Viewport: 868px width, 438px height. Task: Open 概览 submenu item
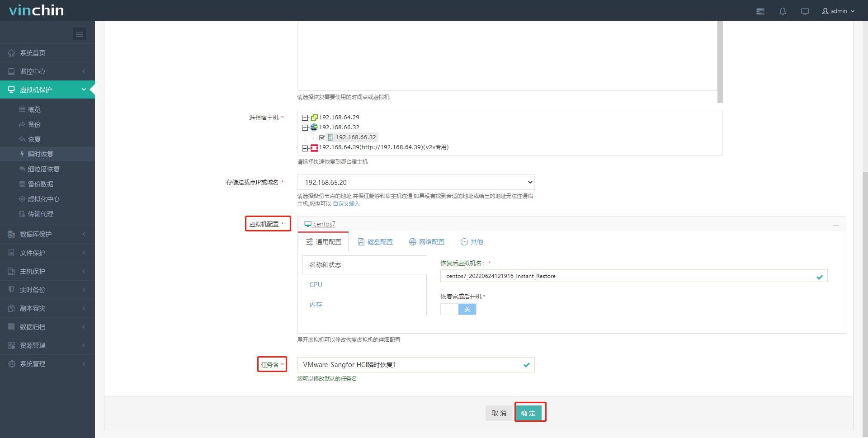47,109
